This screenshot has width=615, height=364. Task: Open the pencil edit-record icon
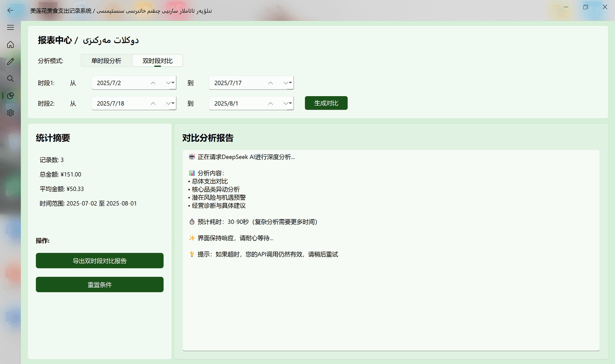point(10,62)
